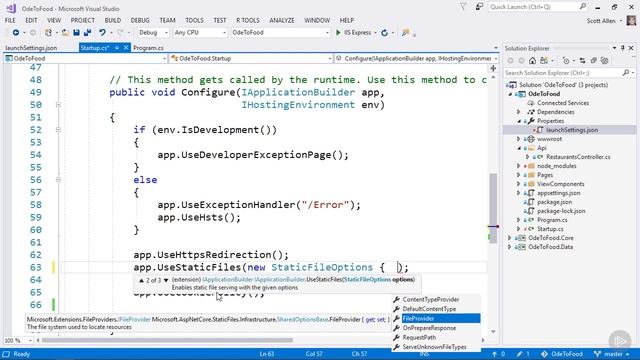Pin the Solution Explorer panel
The width and height of the screenshot is (640, 360).
tap(623, 48)
